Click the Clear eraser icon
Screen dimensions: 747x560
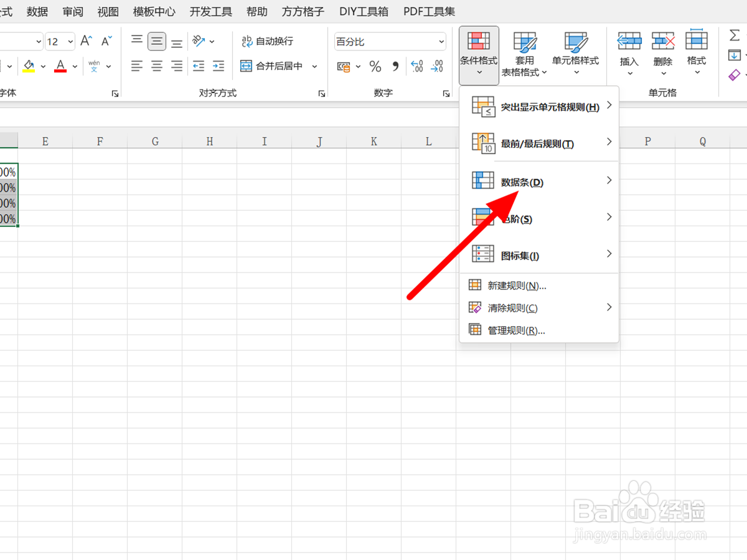[x=735, y=75]
